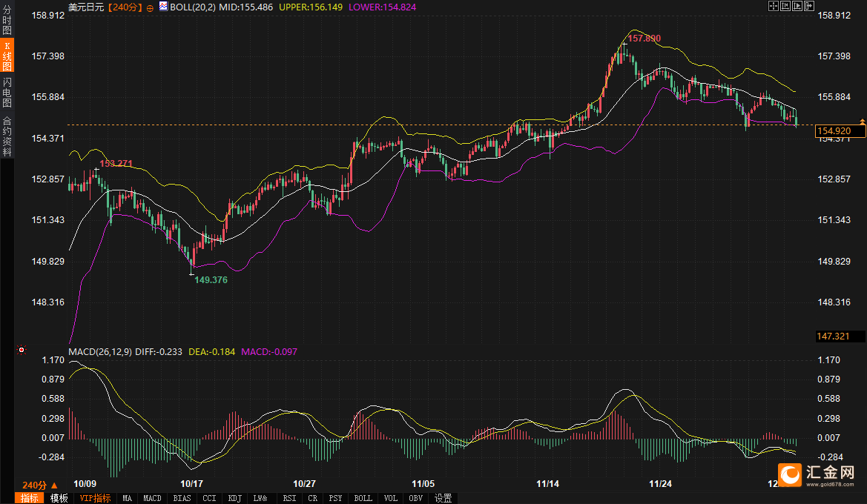Click the orange circle-plus icon beside 240分
The image size is (867, 504).
tap(151, 7)
